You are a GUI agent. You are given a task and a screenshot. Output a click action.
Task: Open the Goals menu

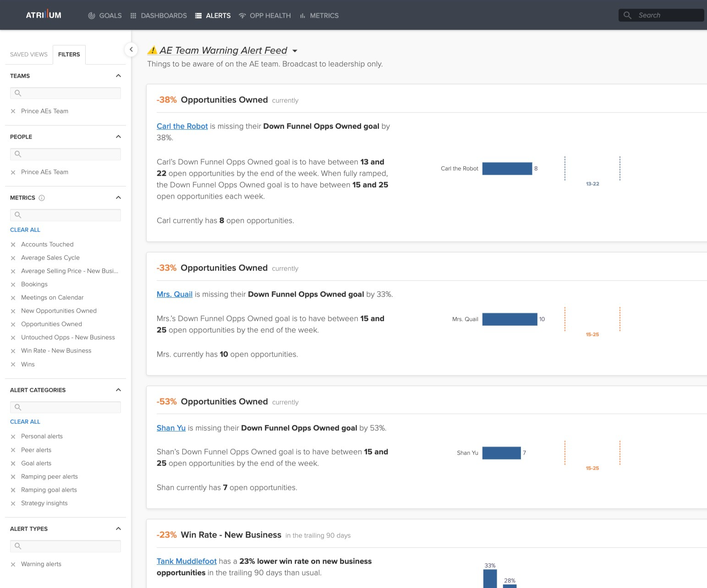tap(105, 16)
